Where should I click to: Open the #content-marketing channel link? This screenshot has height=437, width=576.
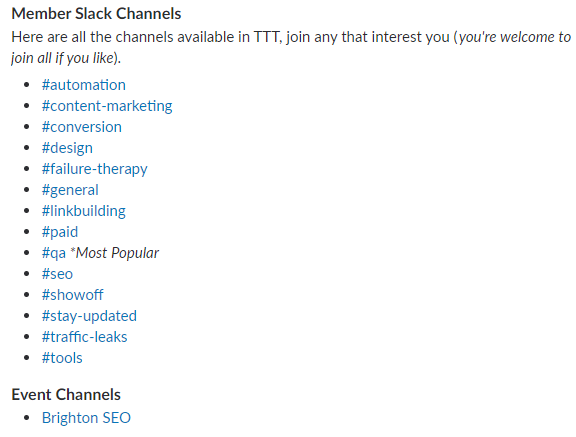coord(107,106)
